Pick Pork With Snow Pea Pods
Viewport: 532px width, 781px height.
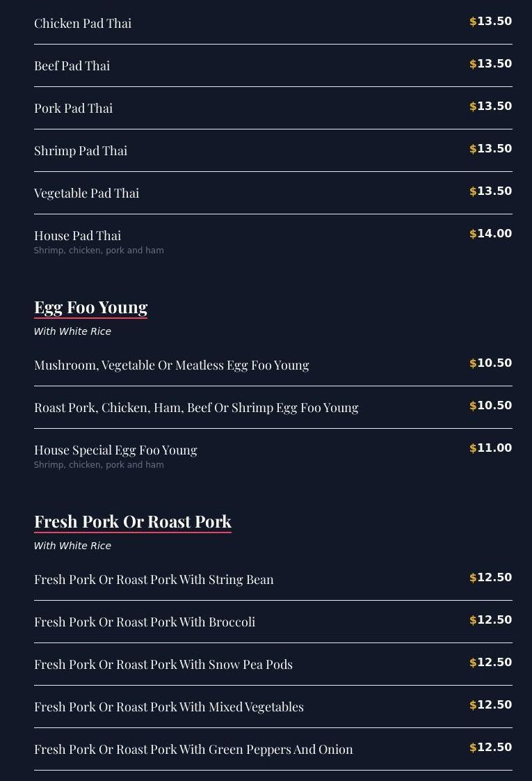pyautogui.click(x=163, y=664)
